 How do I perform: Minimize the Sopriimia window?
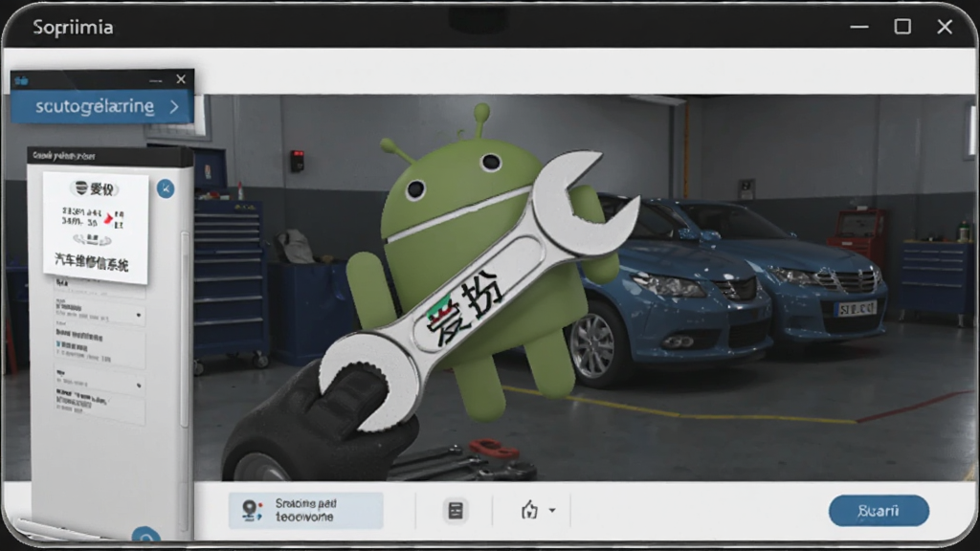click(859, 27)
